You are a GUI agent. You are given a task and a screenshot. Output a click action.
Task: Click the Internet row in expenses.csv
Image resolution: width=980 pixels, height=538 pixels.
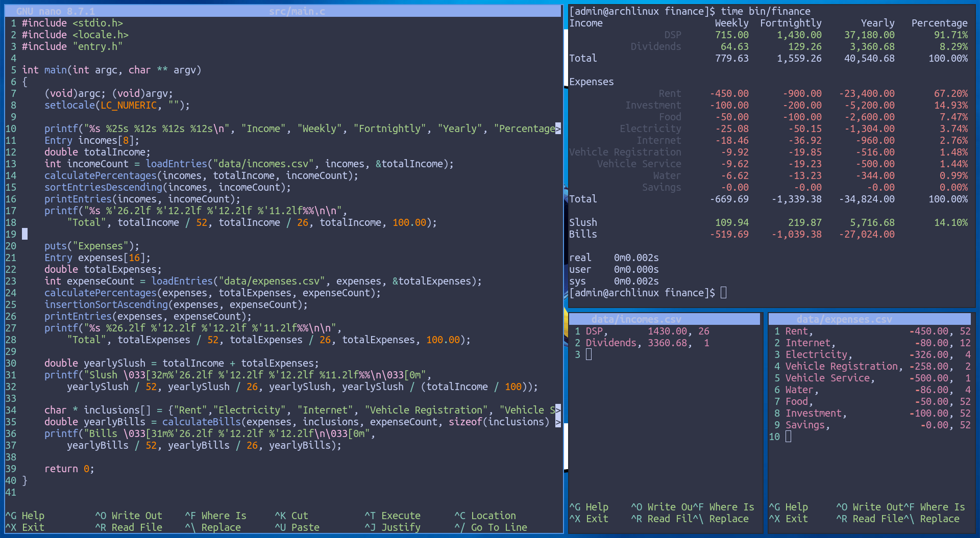pos(878,343)
